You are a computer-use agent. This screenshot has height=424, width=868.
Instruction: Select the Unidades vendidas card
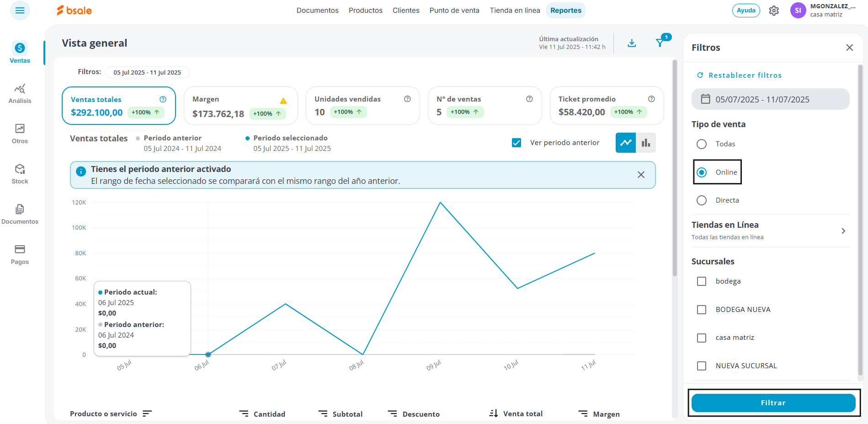pos(362,106)
